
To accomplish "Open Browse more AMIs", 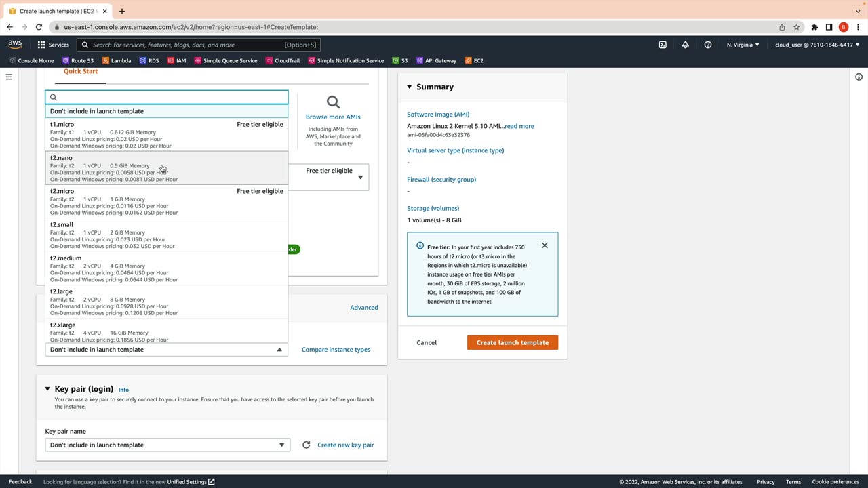I will point(333,117).
